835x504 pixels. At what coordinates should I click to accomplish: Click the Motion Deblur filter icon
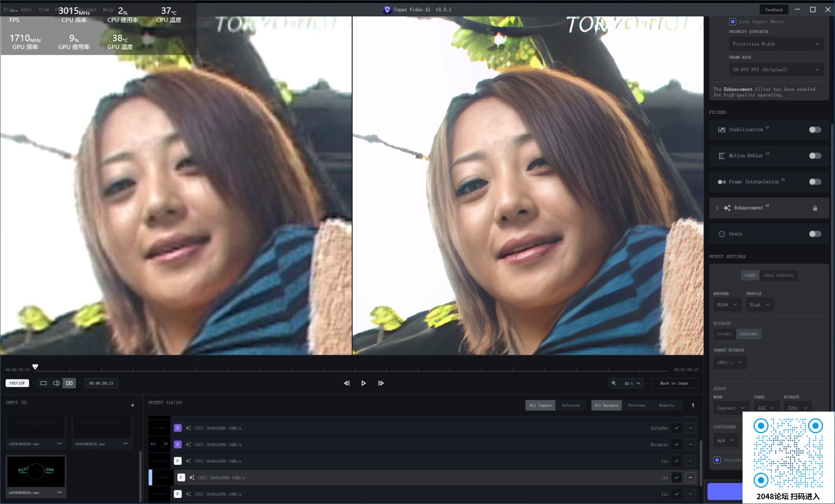click(722, 156)
